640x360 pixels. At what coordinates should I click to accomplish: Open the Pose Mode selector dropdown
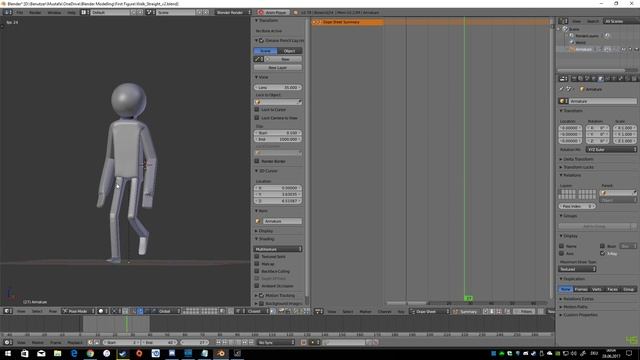78,311
